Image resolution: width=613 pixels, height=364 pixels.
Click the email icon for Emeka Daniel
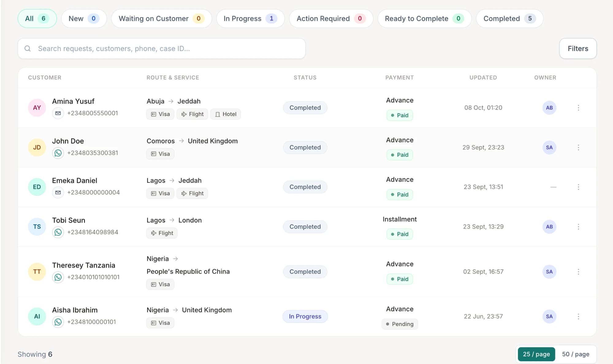coord(58,193)
